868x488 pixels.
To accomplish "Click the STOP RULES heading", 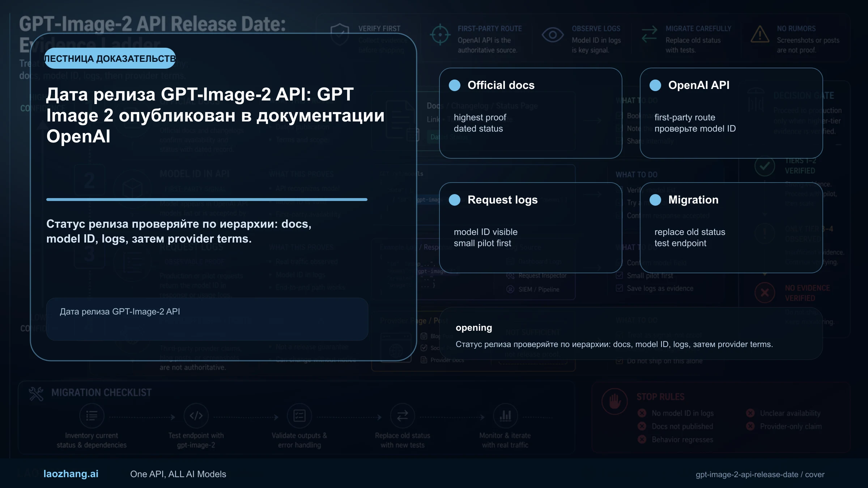I will (x=660, y=397).
